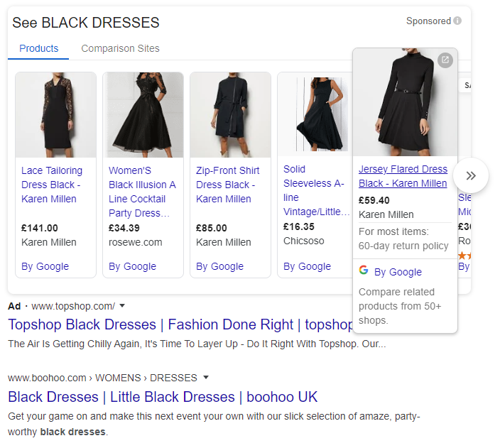Image resolution: width=500 pixels, height=448 pixels.
Task: Open the external link icon on the Jersey dress card
Action: 445,60
